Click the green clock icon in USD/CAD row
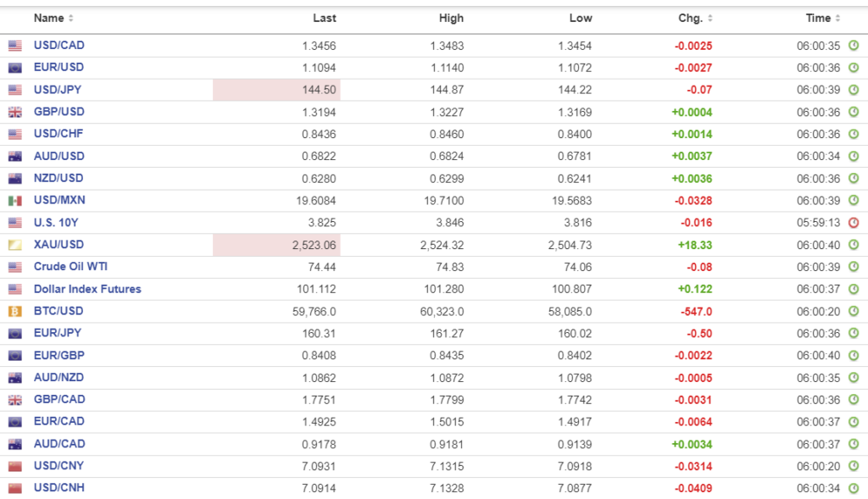The width and height of the screenshot is (868, 499). click(x=854, y=46)
